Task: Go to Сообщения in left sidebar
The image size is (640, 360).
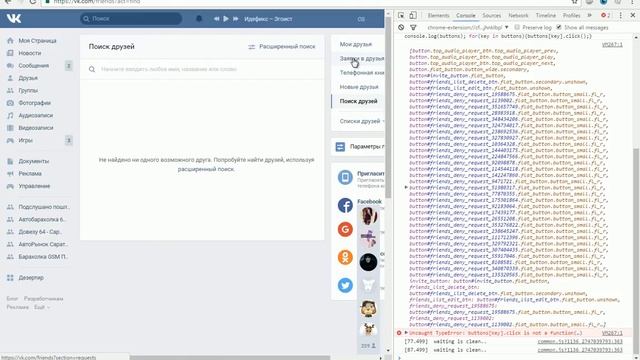Action: tap(33, 66)
